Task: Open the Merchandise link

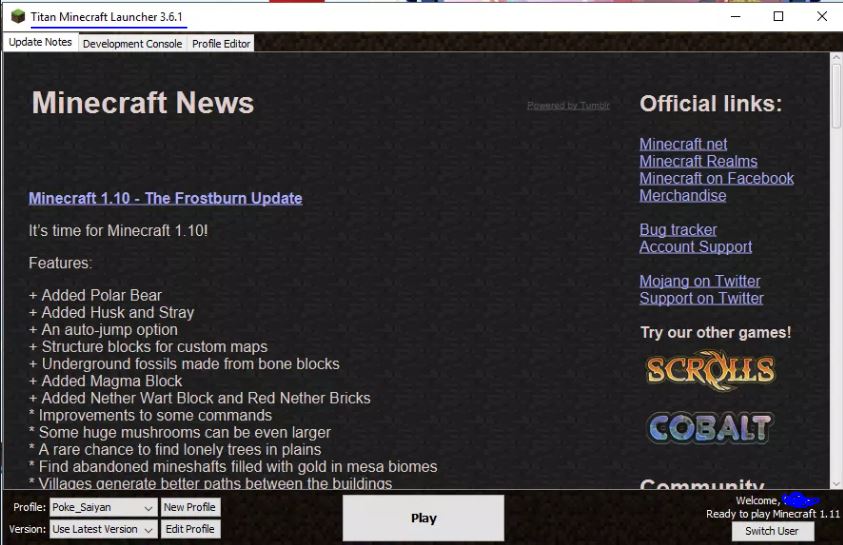Action: [683, 195]
